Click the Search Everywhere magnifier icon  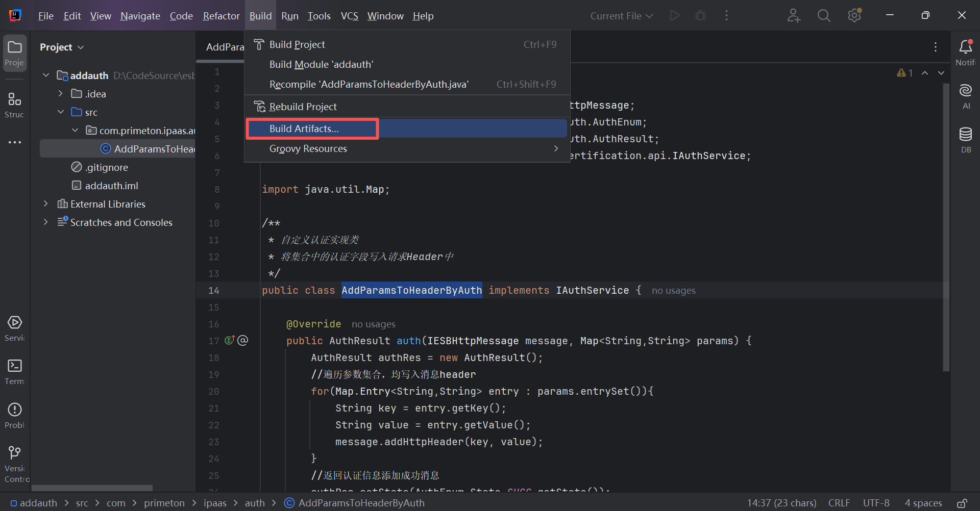824,16
